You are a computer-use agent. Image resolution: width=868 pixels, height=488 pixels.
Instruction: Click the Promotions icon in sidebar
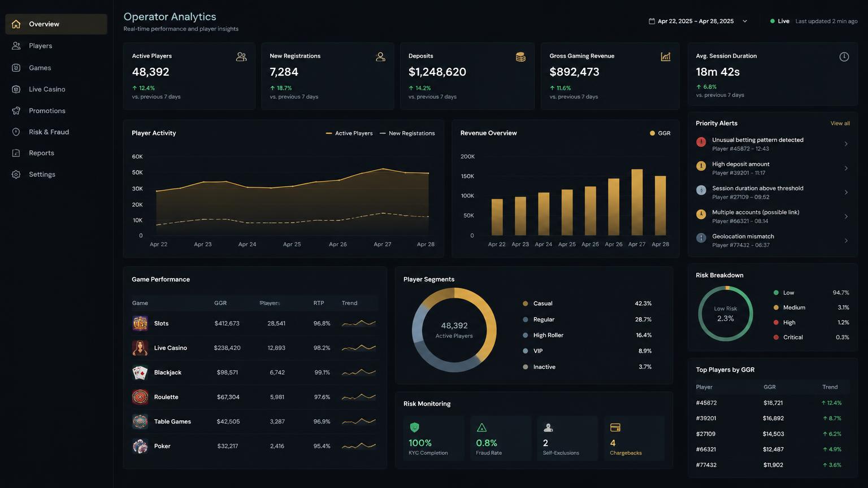click(16, 111)
